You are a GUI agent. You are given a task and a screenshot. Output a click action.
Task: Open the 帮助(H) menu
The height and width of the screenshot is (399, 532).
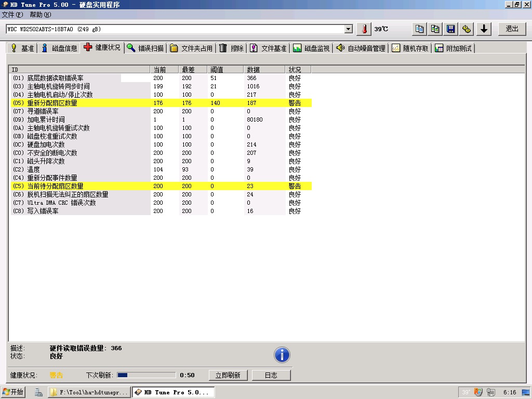pos(40,15)
